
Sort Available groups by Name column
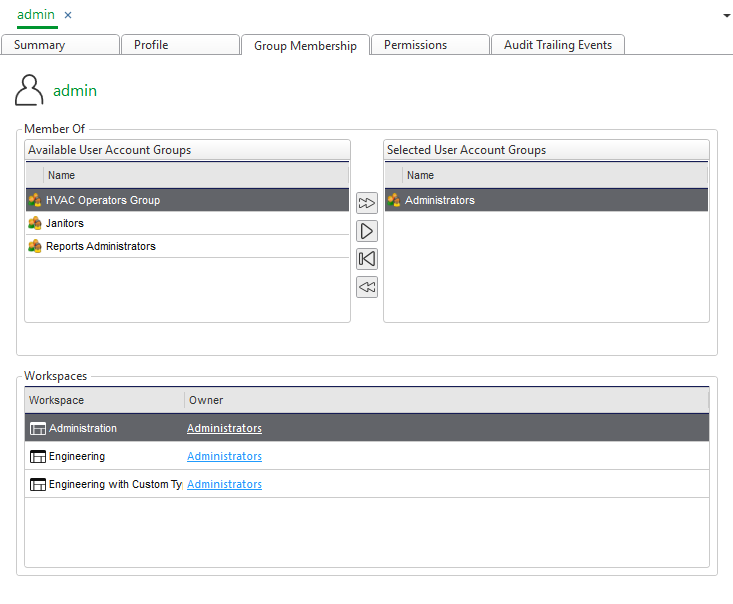(x=196, y=175)
